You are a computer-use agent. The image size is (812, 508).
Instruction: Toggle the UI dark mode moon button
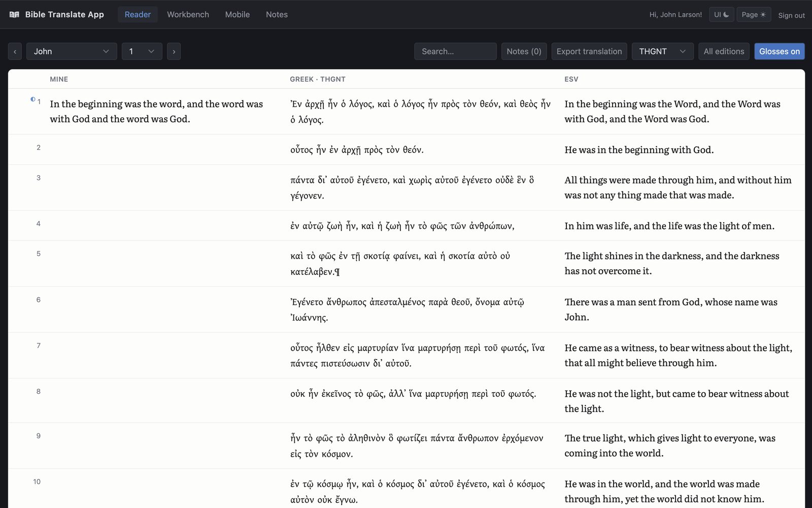pyautogui.click(x=721, y=15)
